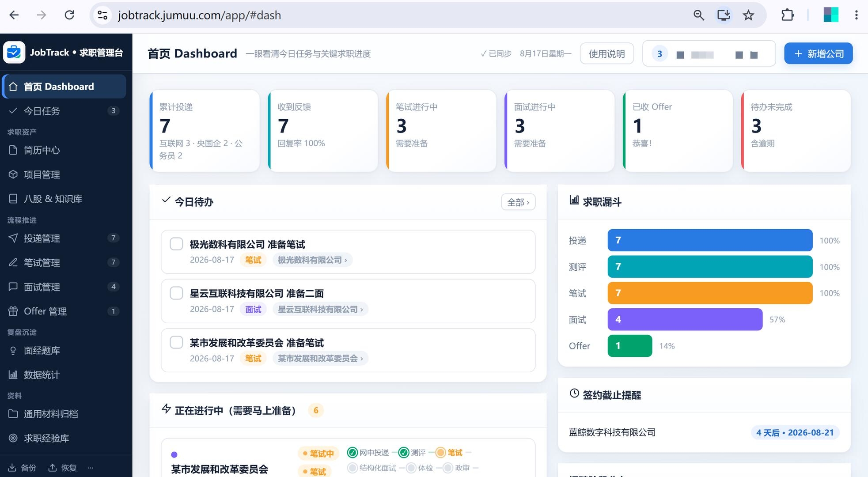Viewport: 868px width, 477px height.
Task: Click the purple 面试 funnel bar
Action: 685,319
